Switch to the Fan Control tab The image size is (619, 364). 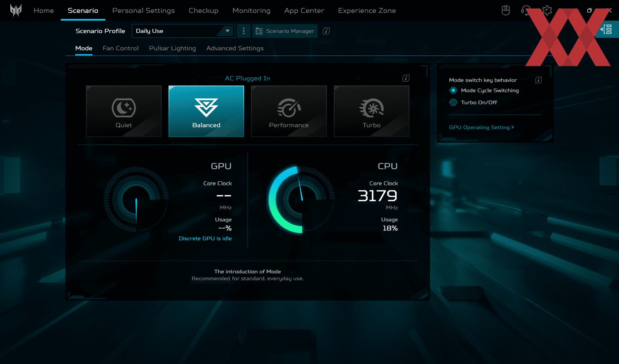tap(121, 48)
